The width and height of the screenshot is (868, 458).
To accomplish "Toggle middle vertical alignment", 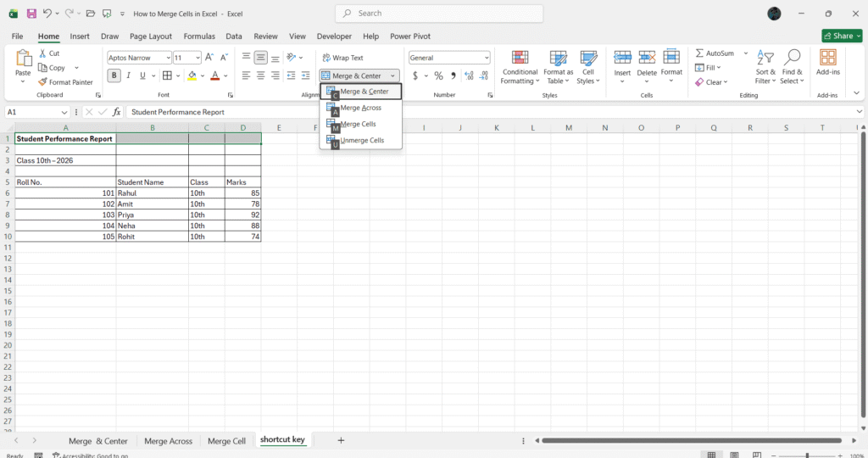I will (261, 57).
